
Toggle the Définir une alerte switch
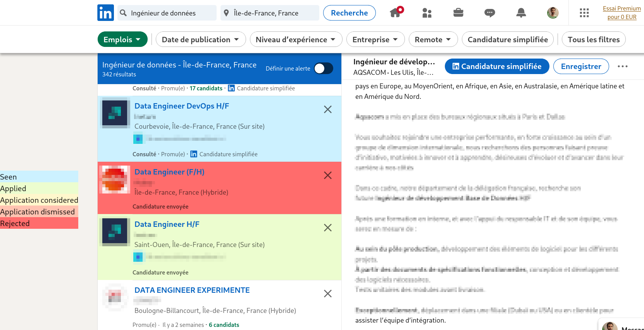[323, 69]
